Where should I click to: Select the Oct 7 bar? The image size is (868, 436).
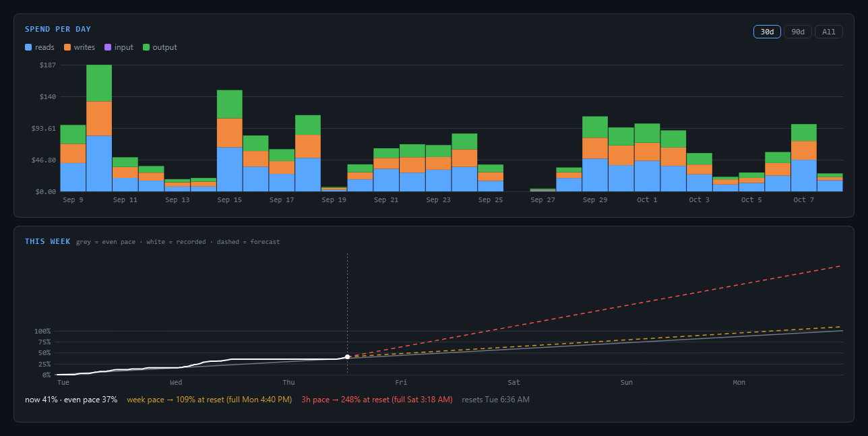tap(804, 158)
